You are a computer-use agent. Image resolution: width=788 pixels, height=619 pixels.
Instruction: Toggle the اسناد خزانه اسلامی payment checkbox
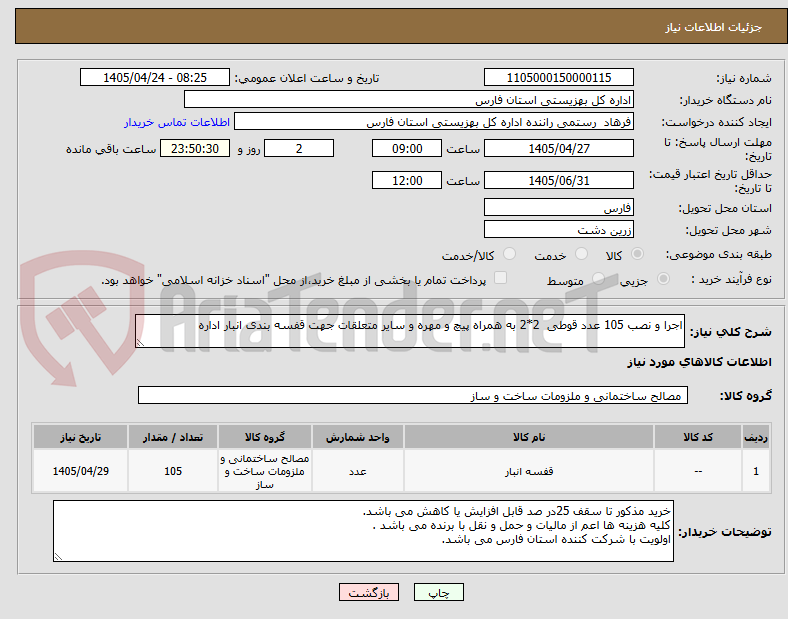click(x=501, y=278)
